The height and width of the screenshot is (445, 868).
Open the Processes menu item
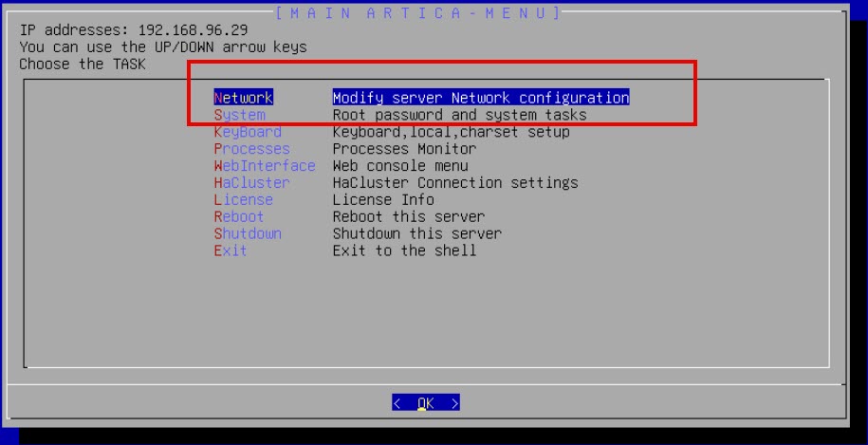[251, 149]
